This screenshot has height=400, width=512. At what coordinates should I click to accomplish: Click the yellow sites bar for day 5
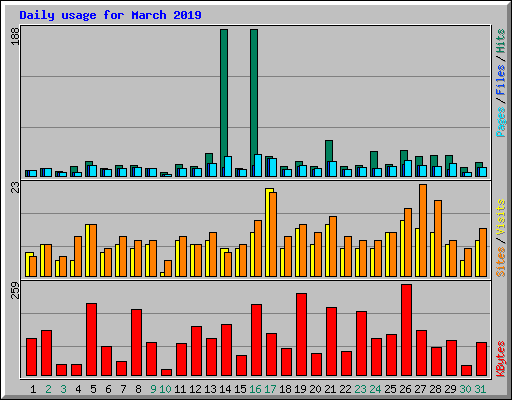88,250
